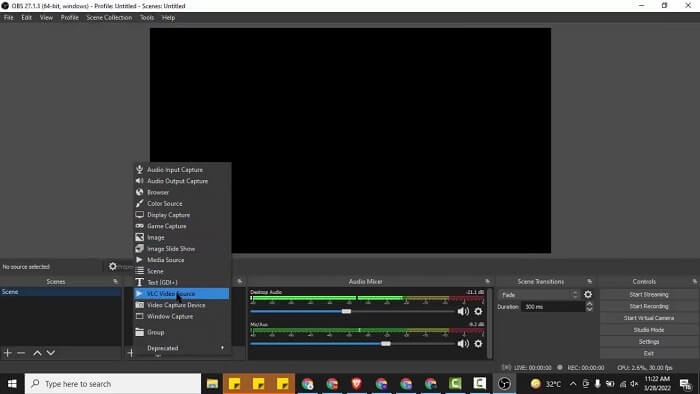Choose VLC Video Source entry
Viewport: 700px width, 394px height.
click(x=182, y=294)
